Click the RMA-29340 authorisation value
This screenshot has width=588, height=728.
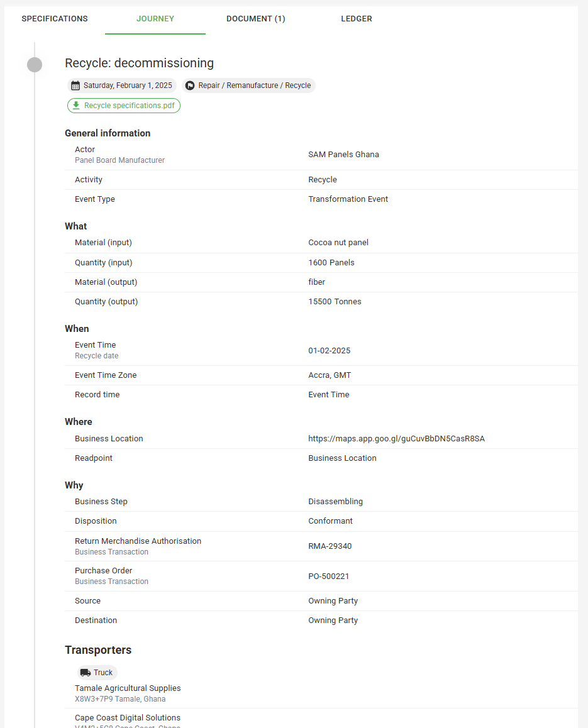pyautogui.click(x=330, y=546)
